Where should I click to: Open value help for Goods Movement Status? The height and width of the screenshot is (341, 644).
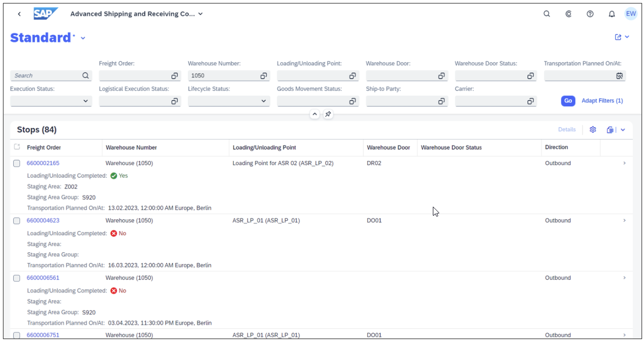(352, 101)
